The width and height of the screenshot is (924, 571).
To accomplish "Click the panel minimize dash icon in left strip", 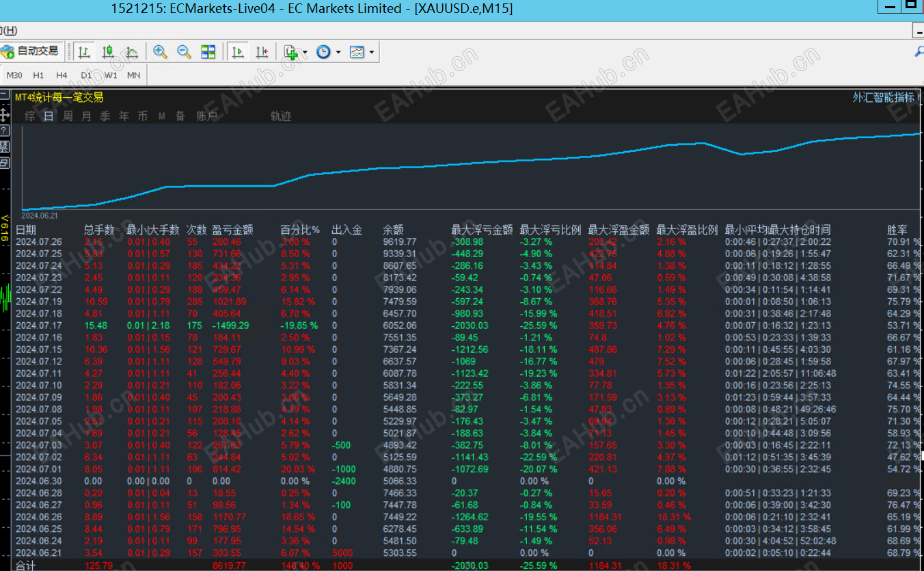I will click(x=4, y=95).
